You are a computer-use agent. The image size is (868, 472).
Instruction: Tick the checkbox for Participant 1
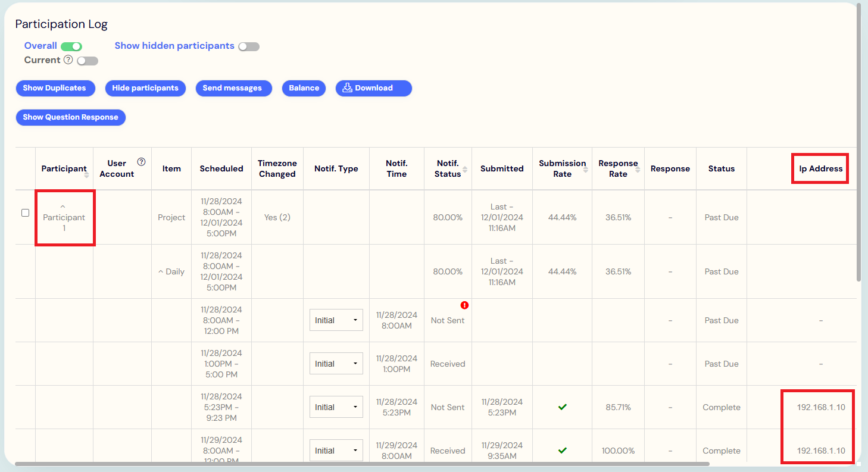click(x=25, y=212)
